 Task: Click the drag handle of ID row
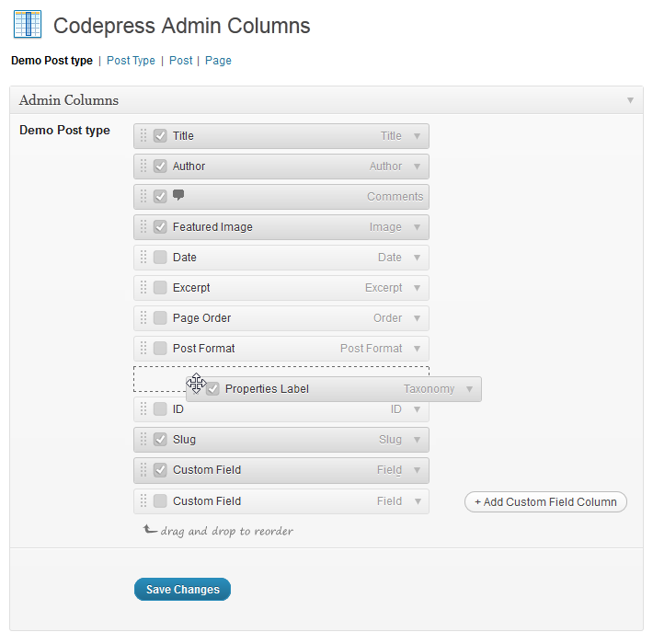click(143, 408)
